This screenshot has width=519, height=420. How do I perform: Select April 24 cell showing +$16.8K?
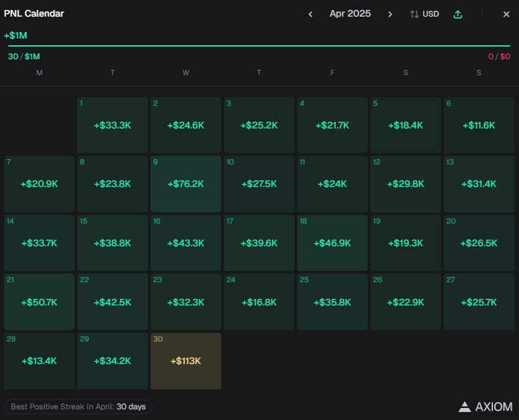coord(259,302)
